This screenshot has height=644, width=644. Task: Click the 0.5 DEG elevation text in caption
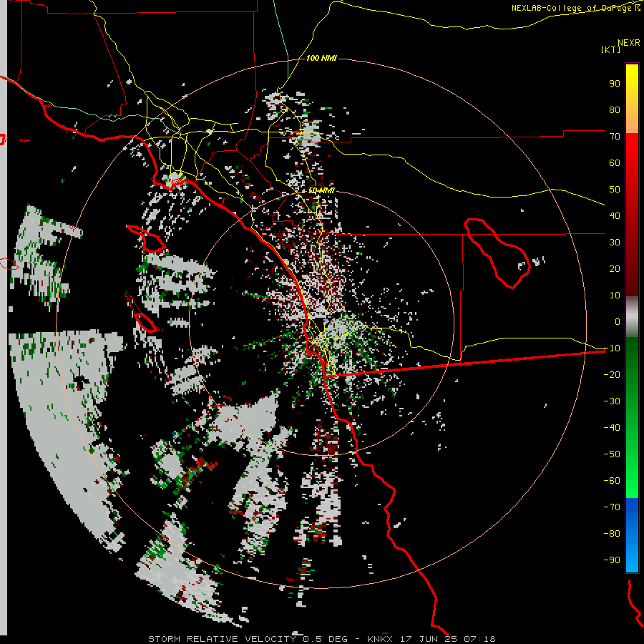pyautogui.click(x=326, y=639)
